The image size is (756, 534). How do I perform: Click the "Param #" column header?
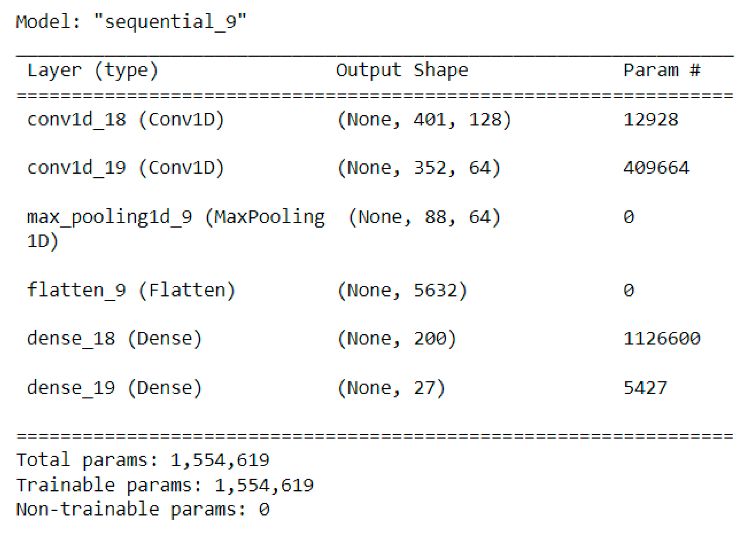tap(661, 70)
